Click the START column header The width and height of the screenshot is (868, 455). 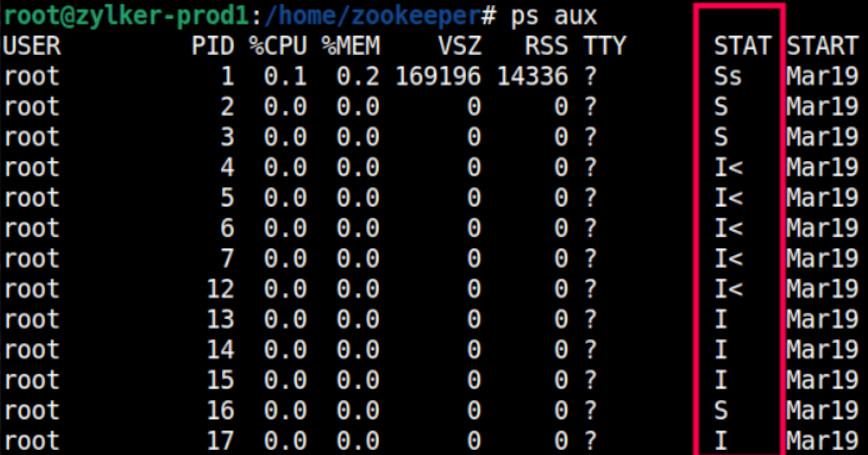point(821,46)
